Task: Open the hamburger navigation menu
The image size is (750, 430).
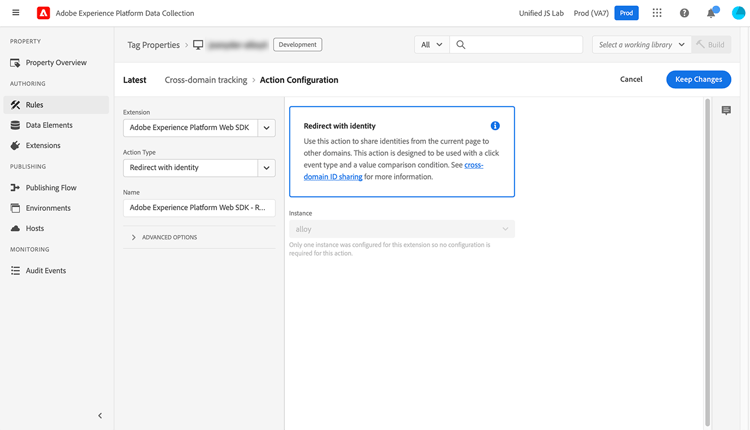Action: 16,13
